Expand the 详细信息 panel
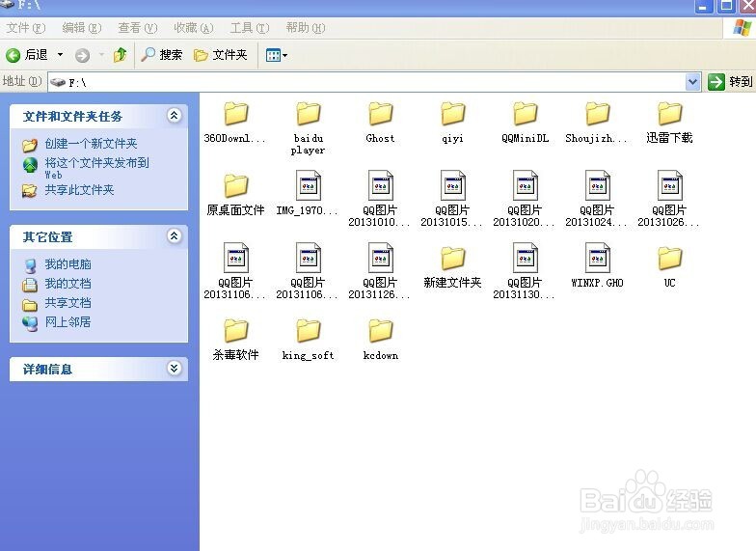The image size is (756, 551). pos(174,369)
